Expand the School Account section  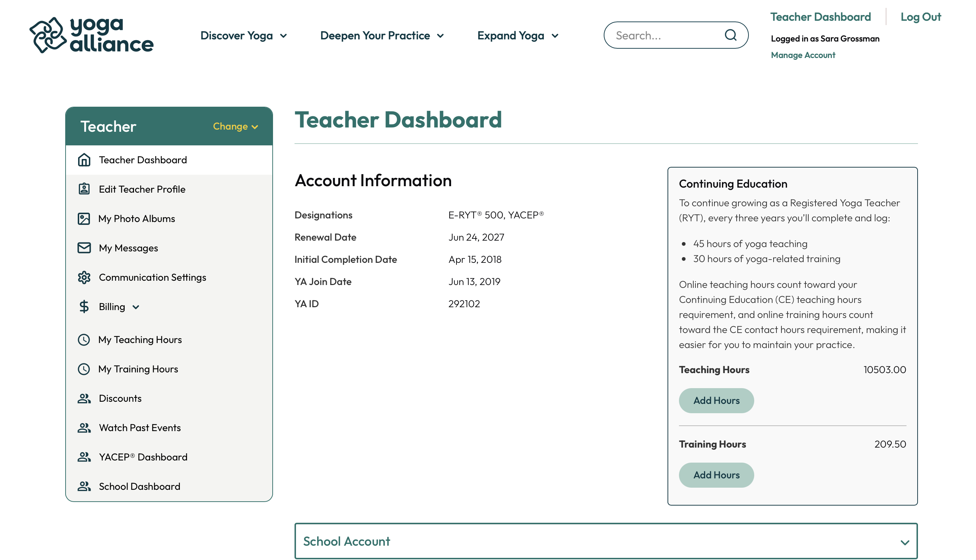[x=606, y=541]
